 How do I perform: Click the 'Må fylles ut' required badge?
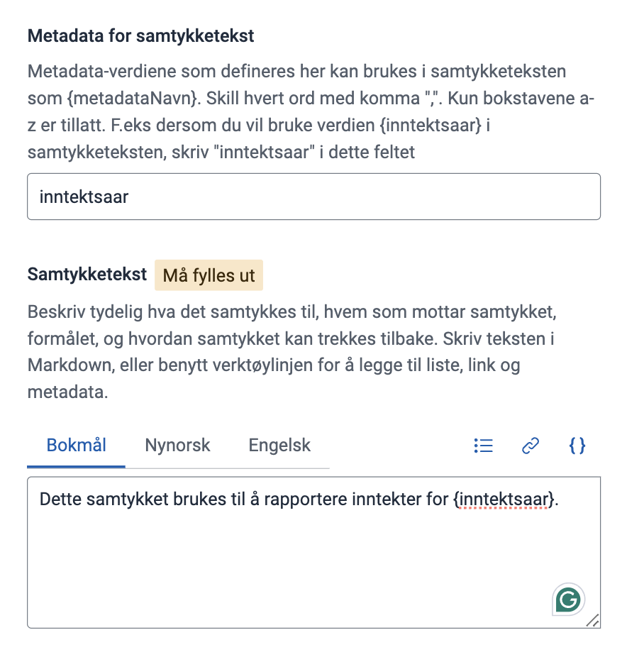[x=209, y=275]
